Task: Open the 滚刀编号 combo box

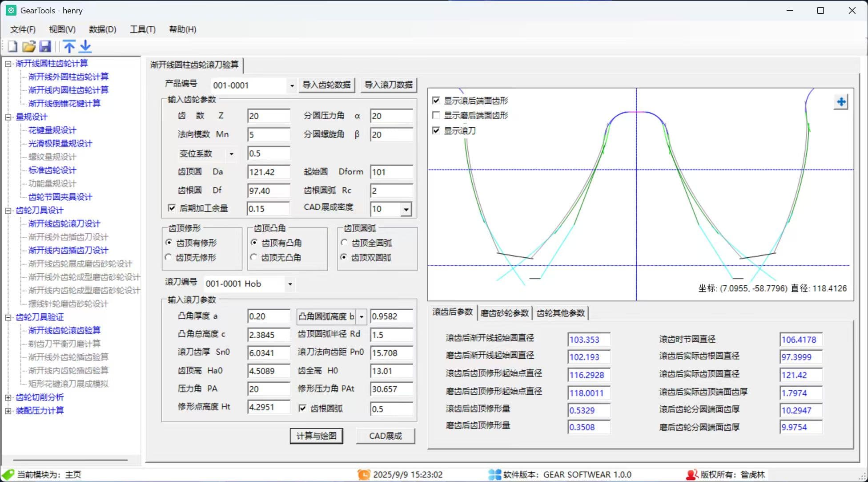Action: 290,284
